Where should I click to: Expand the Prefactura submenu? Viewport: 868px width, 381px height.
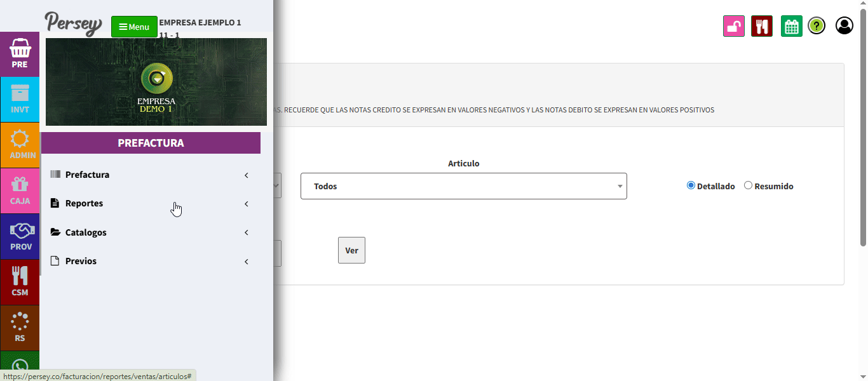point(88,175)
